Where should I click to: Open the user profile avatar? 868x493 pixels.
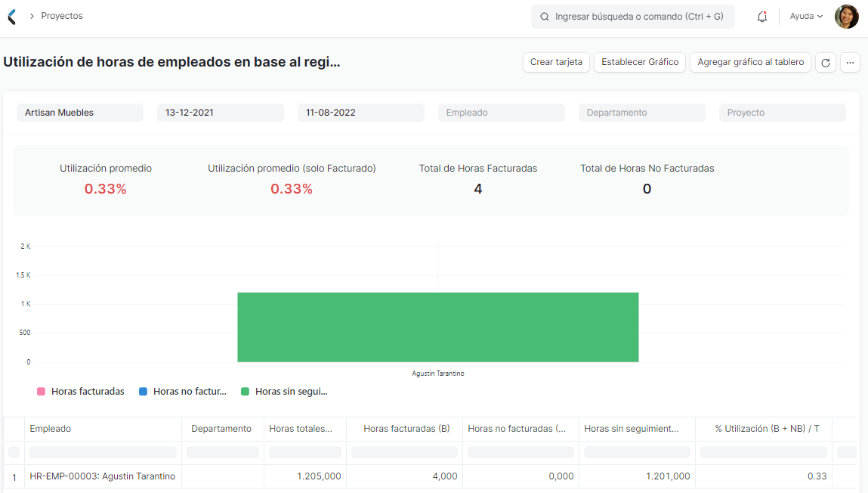click(846, 16)
